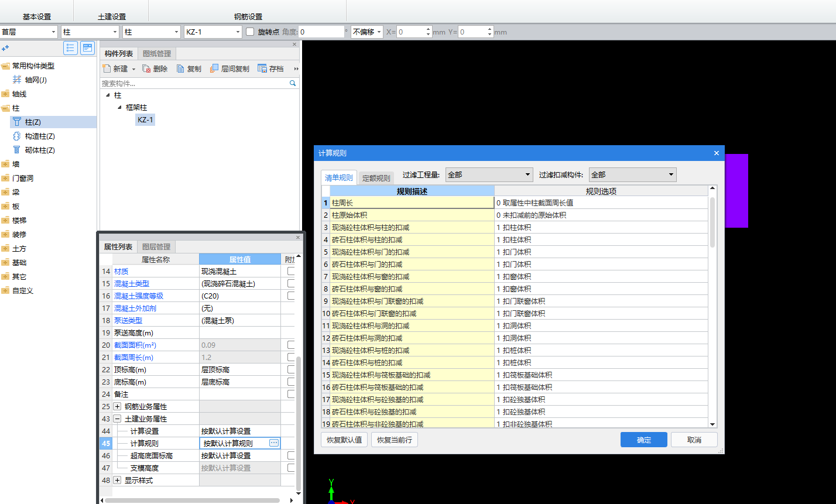Collapse the 框架柱 tree node
This screenshot has height=504, width=836.
[120, 107]
